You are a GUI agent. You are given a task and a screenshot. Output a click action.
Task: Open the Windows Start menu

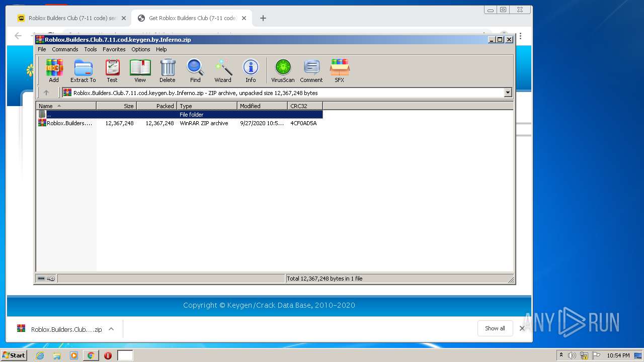14,355
